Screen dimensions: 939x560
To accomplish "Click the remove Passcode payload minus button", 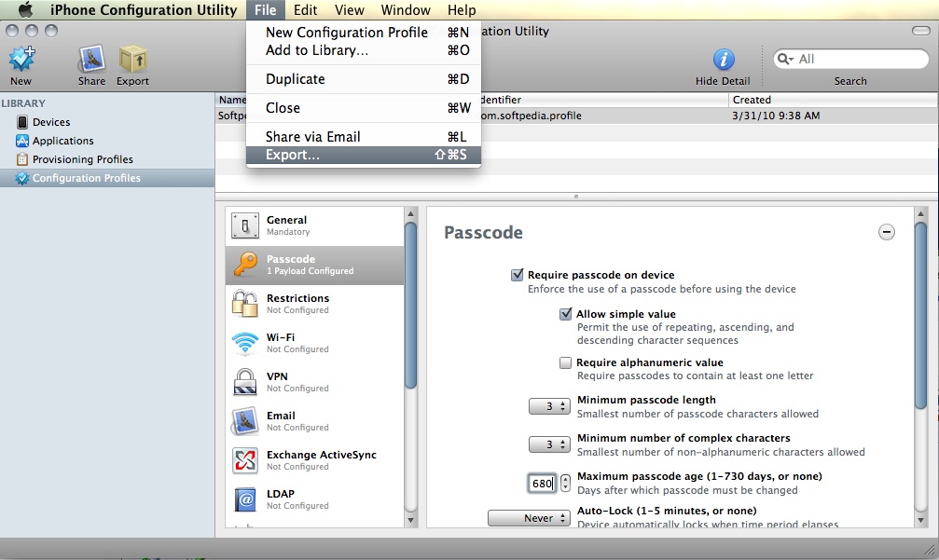I will pos(887,232).
